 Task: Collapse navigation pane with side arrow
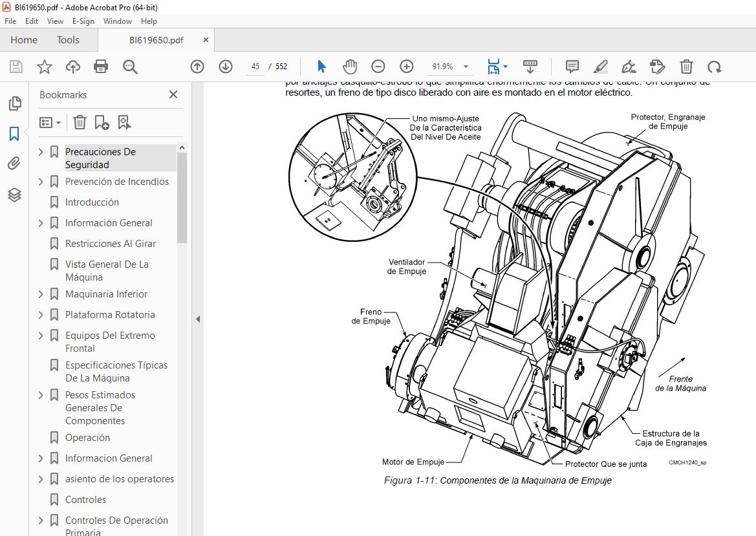[x=198, y=319]
